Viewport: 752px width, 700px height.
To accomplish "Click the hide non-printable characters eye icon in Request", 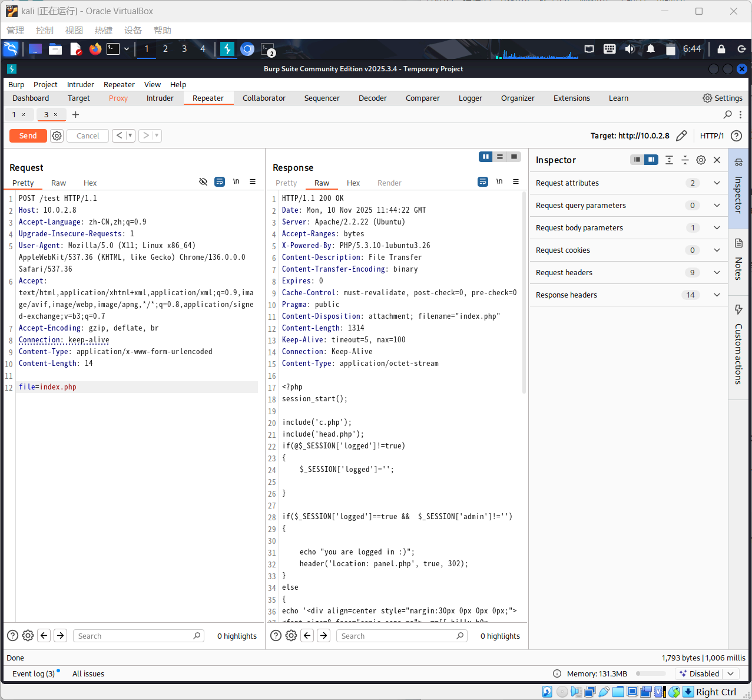I will pos(203,181).
